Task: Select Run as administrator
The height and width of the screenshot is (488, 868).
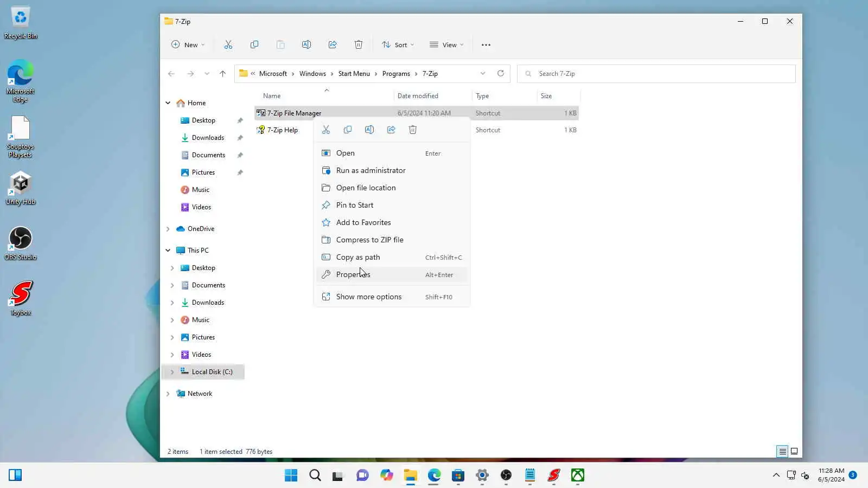Action: [x=392, y=171]
